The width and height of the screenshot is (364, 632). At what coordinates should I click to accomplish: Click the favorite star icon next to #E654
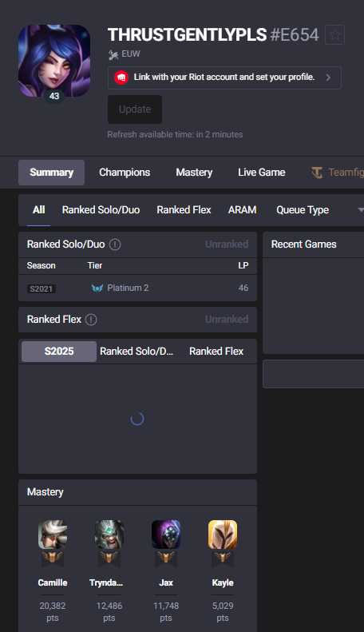(x=334, y=35)
